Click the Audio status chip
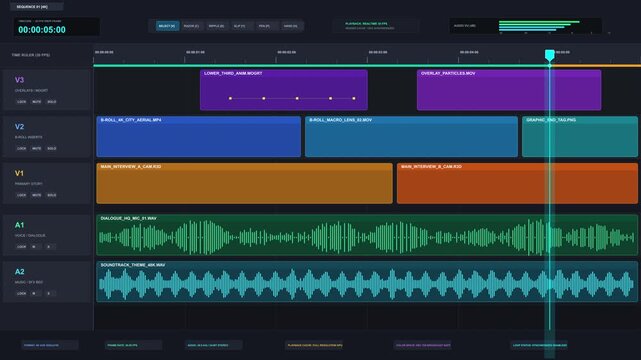Viewport: 641px width, 360px height. coord(213,345)
